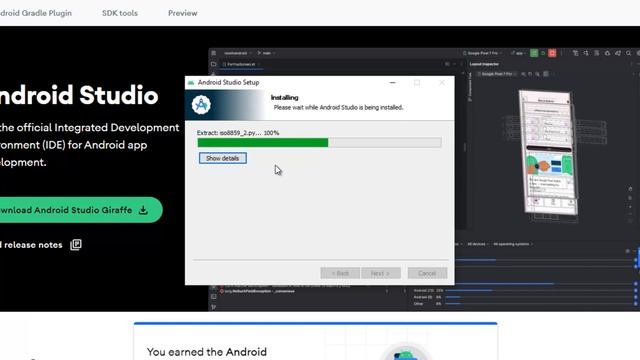Viewport: 640px width, 360px height.
Task: Click the "Installing" heading text
Action: pos(284,98)
